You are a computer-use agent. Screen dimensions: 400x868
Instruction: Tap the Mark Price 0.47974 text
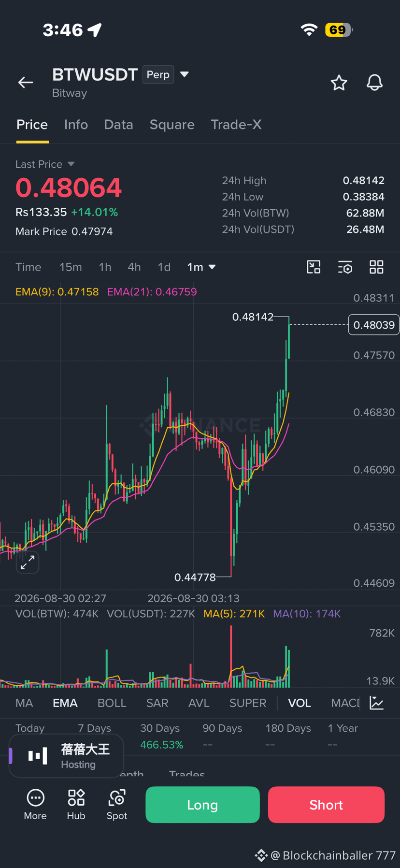[x=64, y=231]
